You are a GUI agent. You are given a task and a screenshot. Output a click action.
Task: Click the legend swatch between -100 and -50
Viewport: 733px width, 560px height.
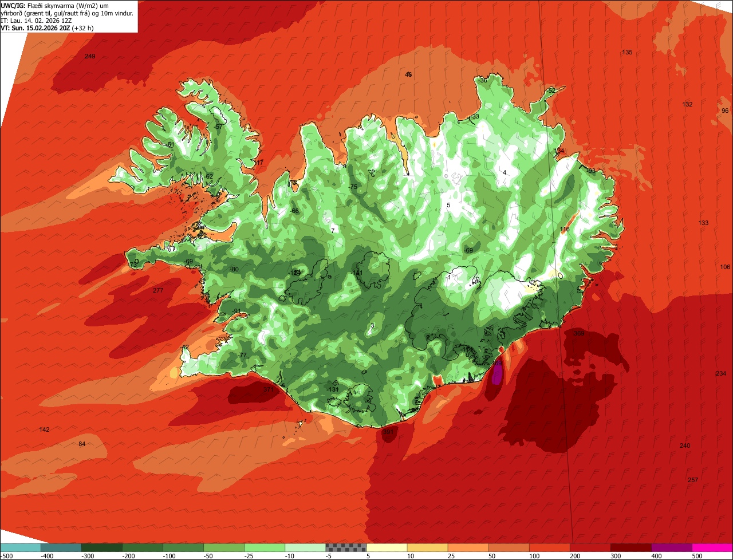(183, 547)
